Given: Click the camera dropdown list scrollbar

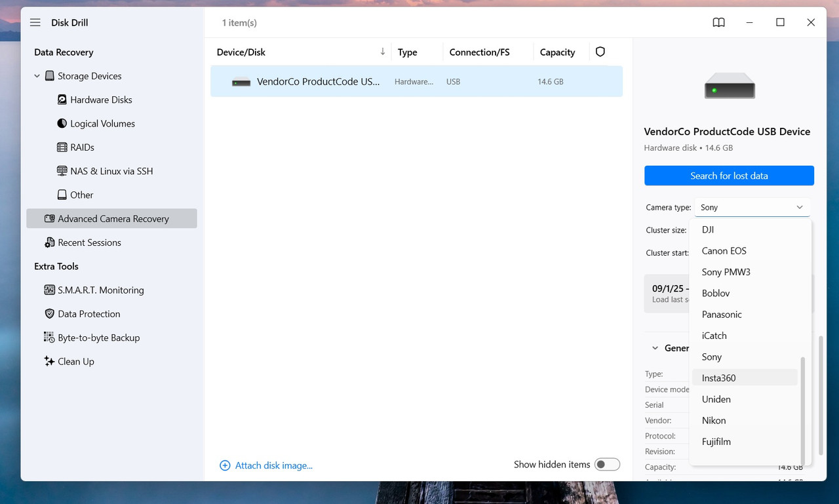Looking at the screenshot, I should click(803, 410).
